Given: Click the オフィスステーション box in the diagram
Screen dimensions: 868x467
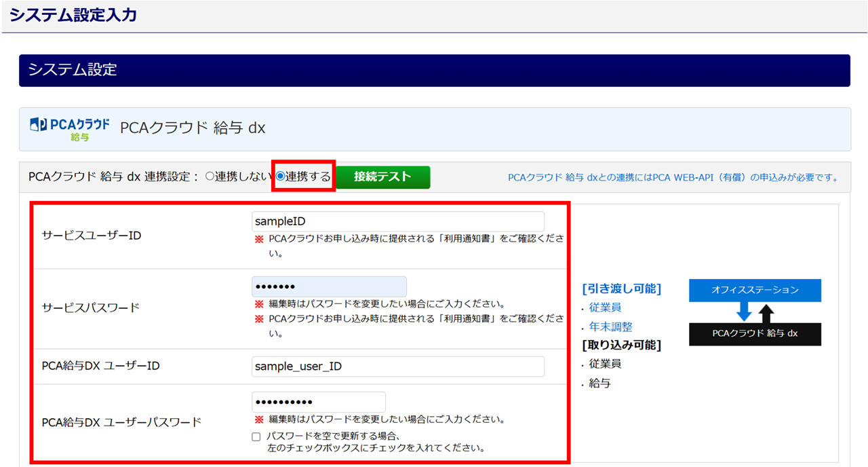Looking at the screenshot, I should 755,290.
